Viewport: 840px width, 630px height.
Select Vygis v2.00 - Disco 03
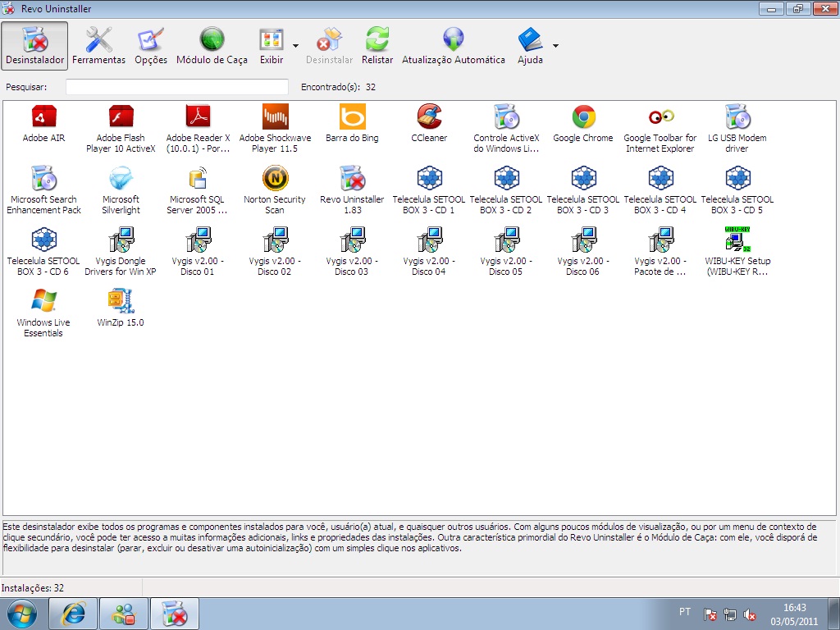point(352,253)
